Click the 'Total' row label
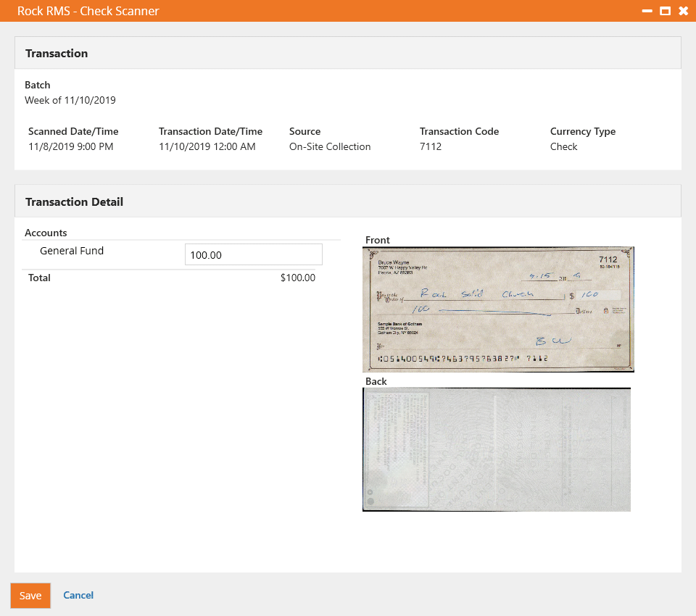This screenshot has height=616, width=696. (x=39, y=278)
